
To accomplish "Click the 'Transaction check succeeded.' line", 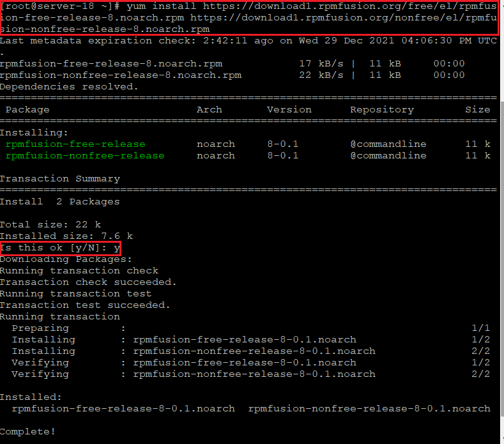I will pos(88,282).
